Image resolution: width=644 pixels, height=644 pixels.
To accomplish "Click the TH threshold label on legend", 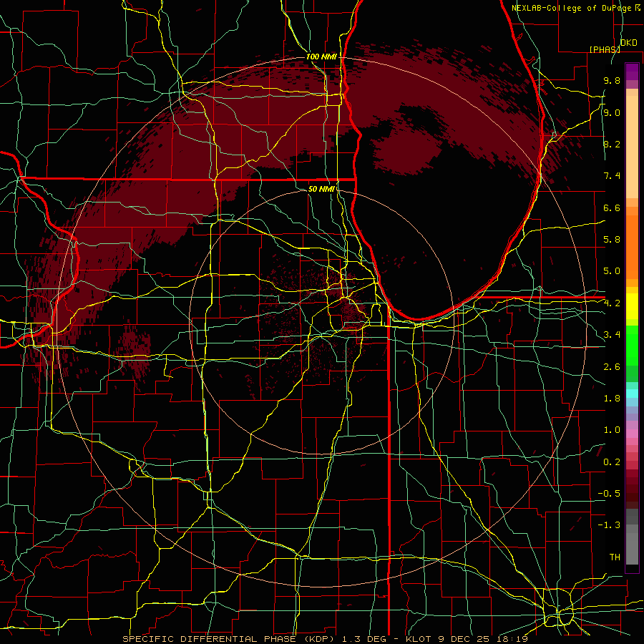I will (615, 557).
